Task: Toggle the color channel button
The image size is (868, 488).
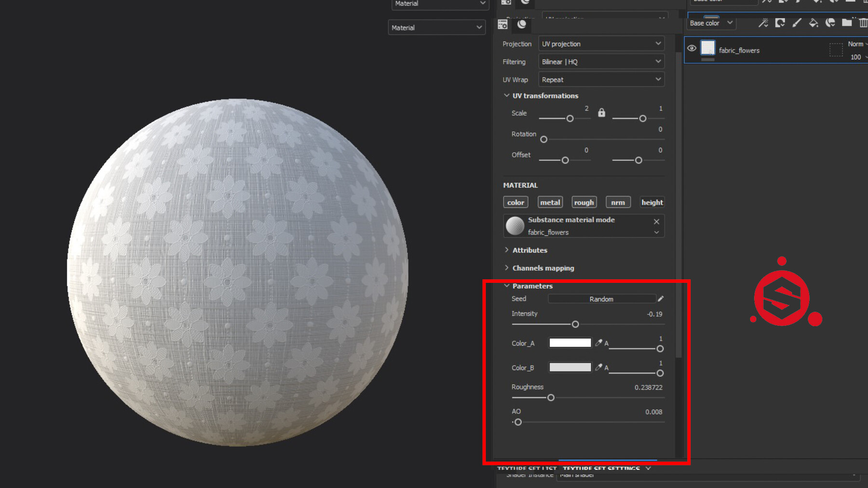Action: click(x=515, y=202)
